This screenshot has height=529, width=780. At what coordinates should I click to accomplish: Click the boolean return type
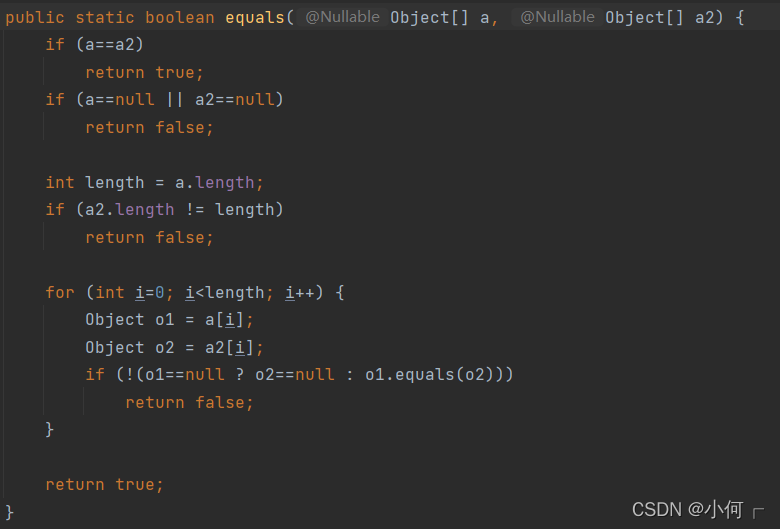point(180,18)
